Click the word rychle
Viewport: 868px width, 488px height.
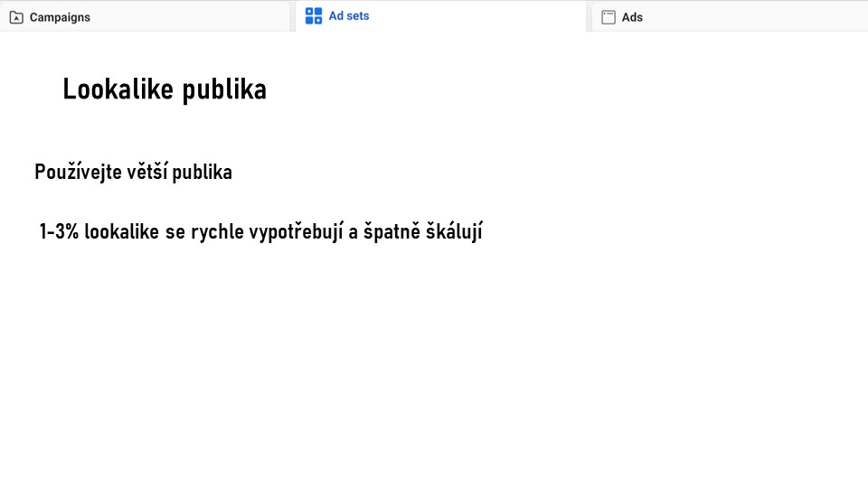click(x=218, y=232)
